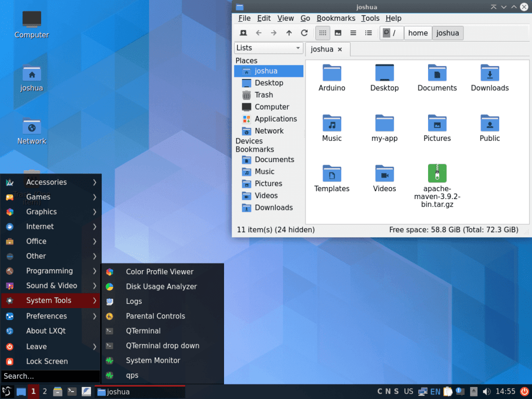Open a new tab using the leftmost toolbar icon
This screenshot has width=532, height=399.
243,33
